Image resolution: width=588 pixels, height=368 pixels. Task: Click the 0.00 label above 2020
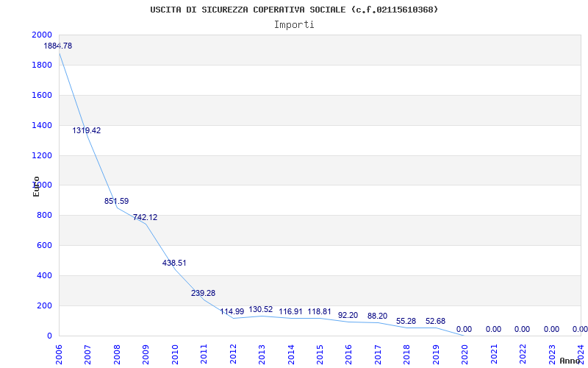[x=465, y=329]
